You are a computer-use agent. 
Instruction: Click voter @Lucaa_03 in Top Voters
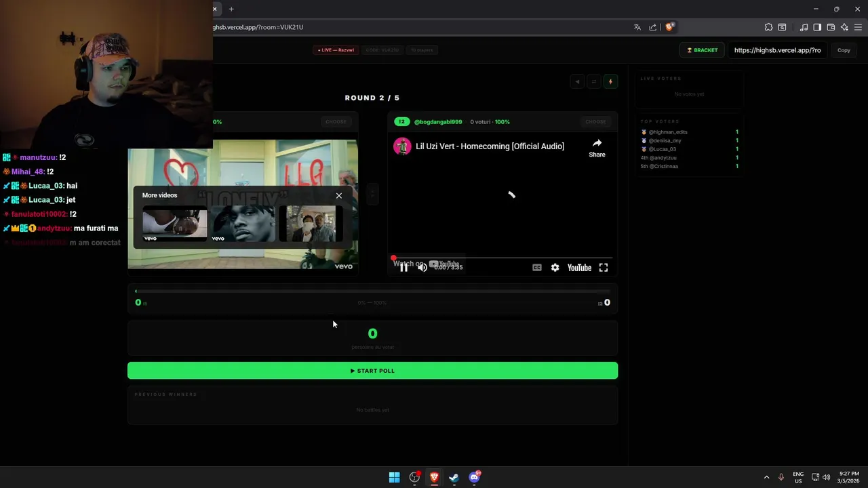(662, 149)
